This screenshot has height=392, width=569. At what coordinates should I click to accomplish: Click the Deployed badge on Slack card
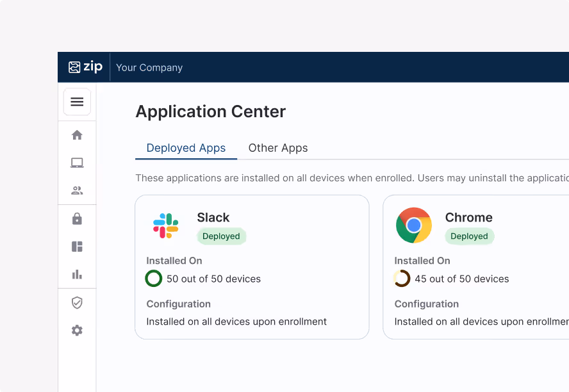point(221,236)
